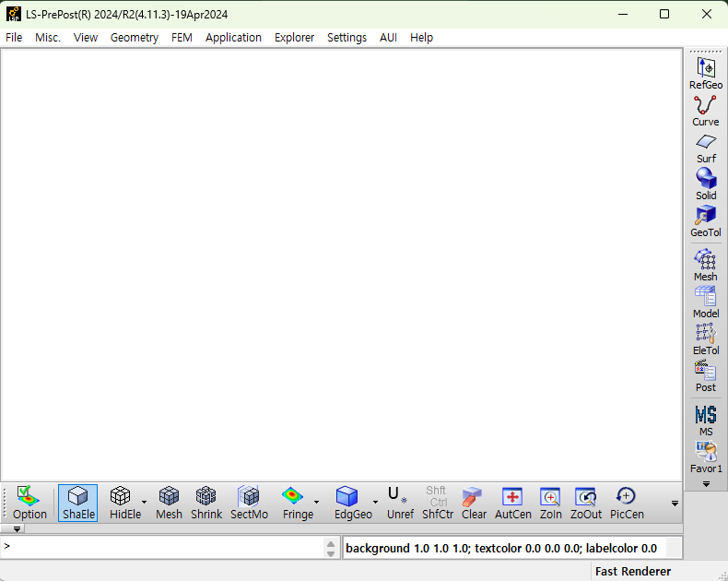Open the Mesh tool in right toolbar

706,265
